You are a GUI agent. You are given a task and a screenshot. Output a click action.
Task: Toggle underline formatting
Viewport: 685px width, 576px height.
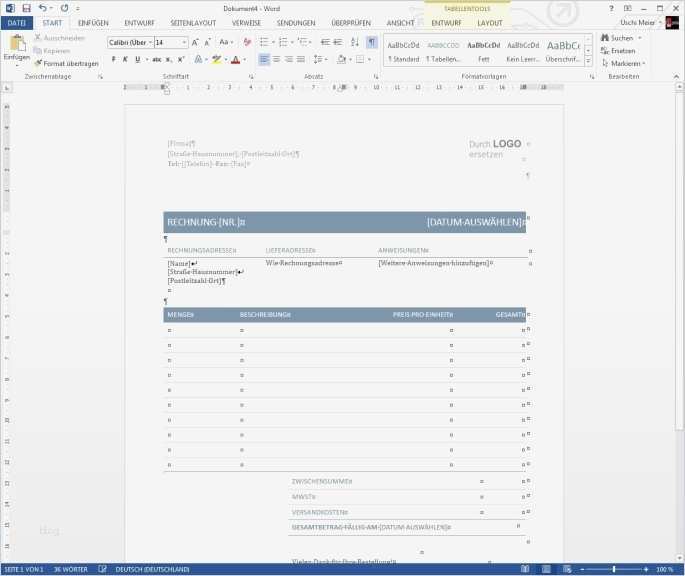coord(138,59)
